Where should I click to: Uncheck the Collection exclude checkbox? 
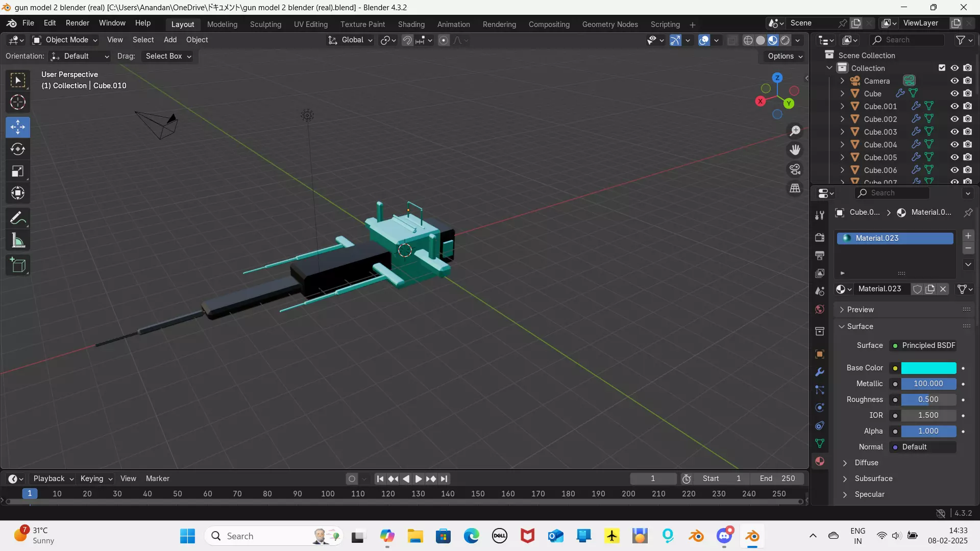click(x=942, y=68)
